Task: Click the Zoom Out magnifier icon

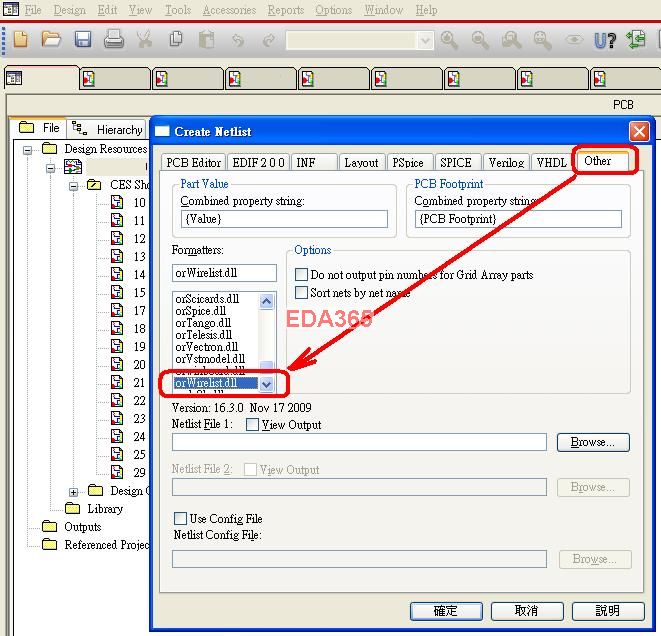Action: click(x=480, y=40)
